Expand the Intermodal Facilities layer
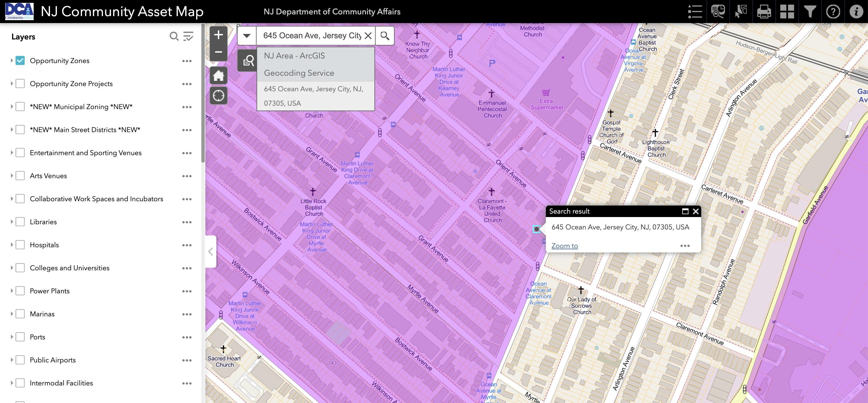868x403 pixels. pyautogui.click(x=12, y=383)
